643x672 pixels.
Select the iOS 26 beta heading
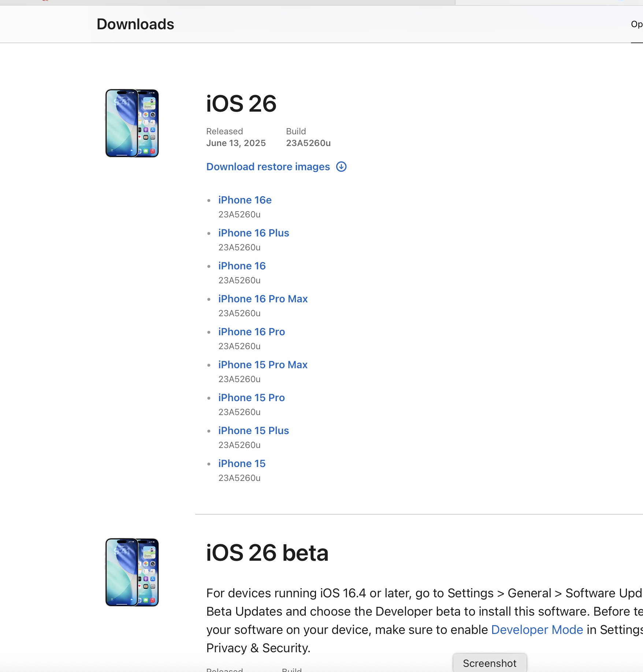tap(267, 553)
